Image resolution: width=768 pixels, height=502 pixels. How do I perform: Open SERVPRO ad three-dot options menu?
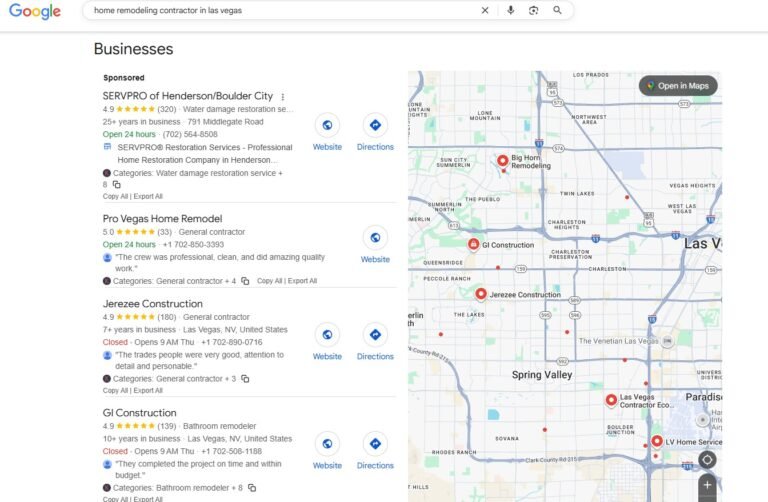[x=283, y=97]
